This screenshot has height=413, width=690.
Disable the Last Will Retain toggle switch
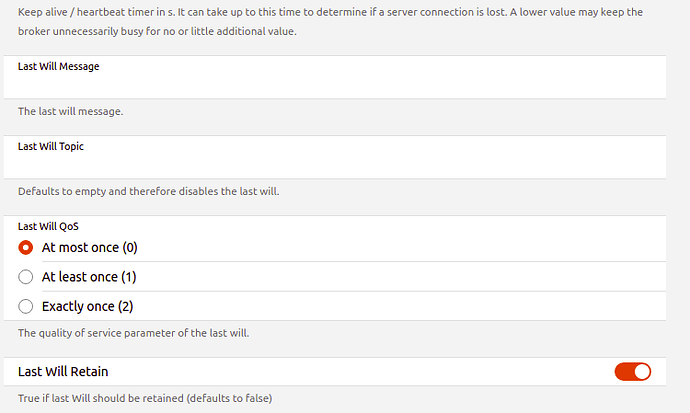[632, 372]
